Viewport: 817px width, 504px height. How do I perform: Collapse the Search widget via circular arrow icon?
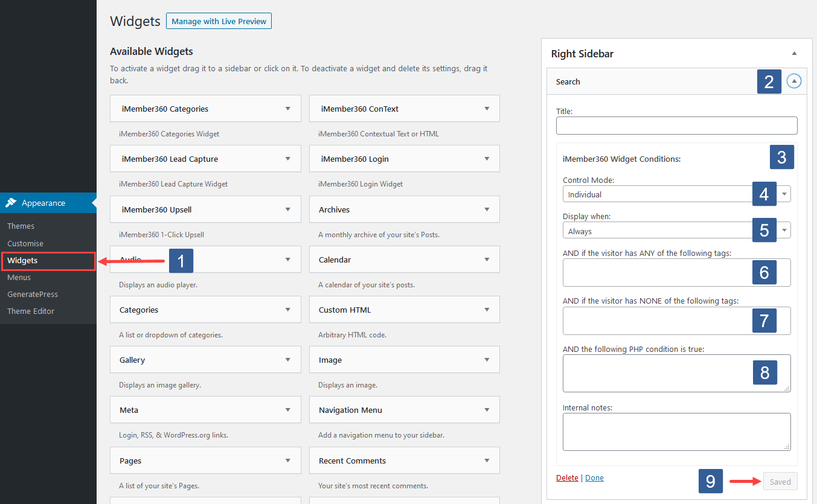click(794, 80)
